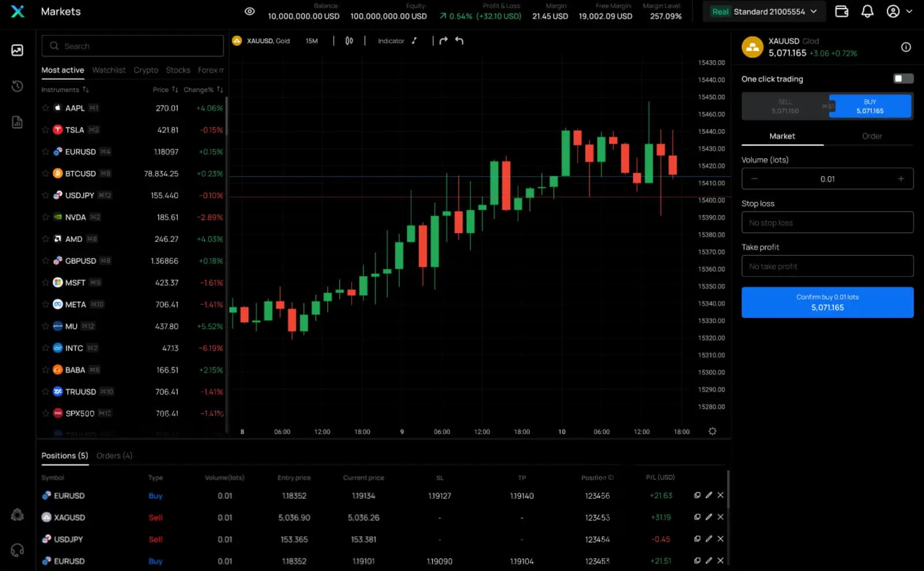Open the notifications bell

point(867,12)
